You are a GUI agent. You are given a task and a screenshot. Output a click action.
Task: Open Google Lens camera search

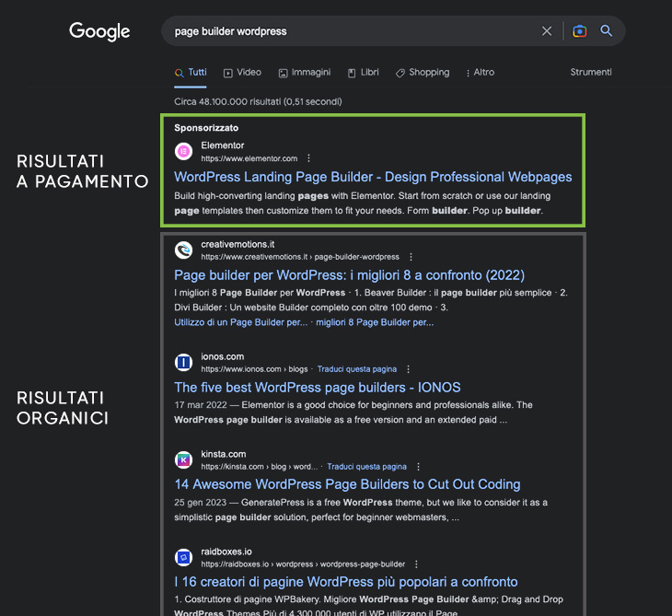pos(579,31)
